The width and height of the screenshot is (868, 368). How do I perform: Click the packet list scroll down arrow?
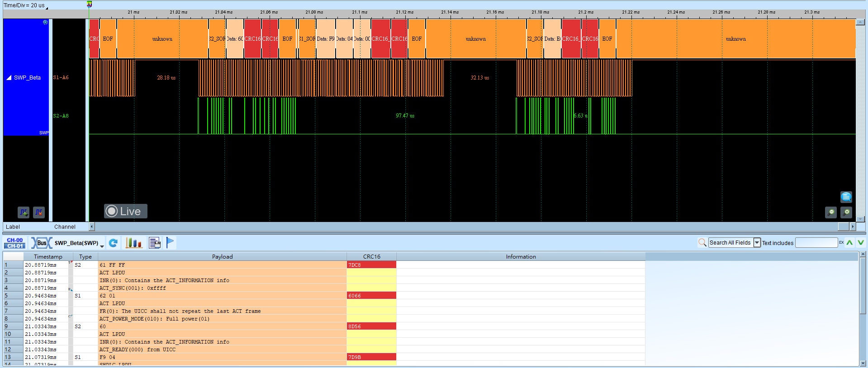pyautogui.click(x=863, y=363)
